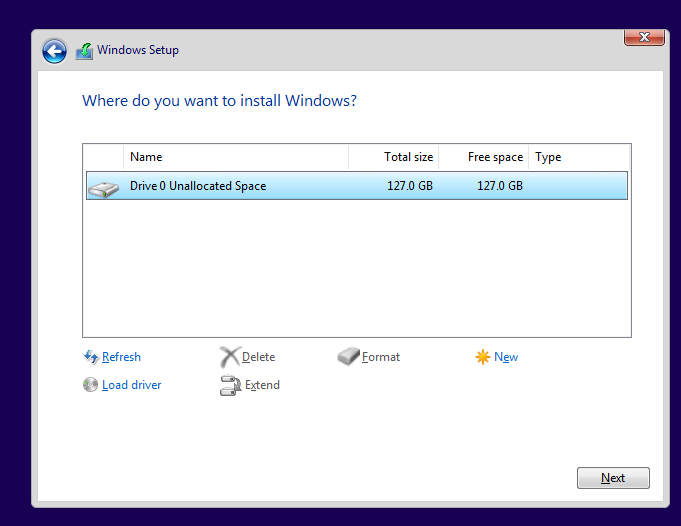681x526 pixels.
Task: Click the Delete X icon
Action: coord(229,357)
